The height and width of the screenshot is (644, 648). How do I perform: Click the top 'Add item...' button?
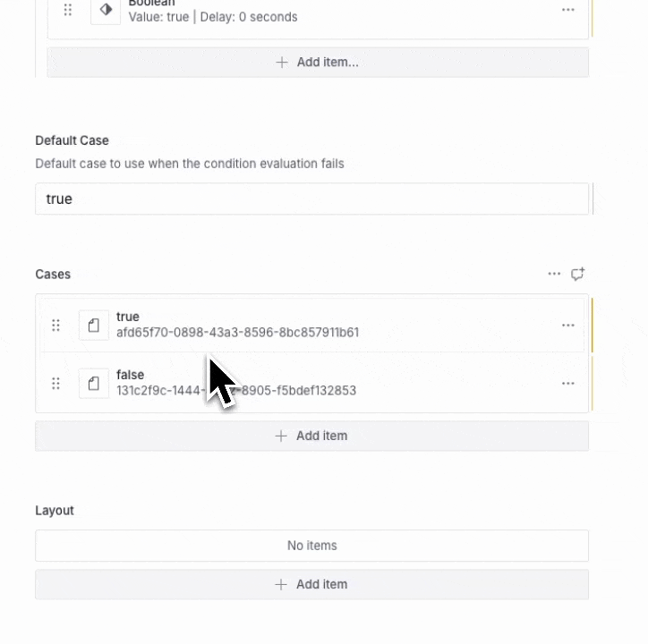[x=318, y=63]
